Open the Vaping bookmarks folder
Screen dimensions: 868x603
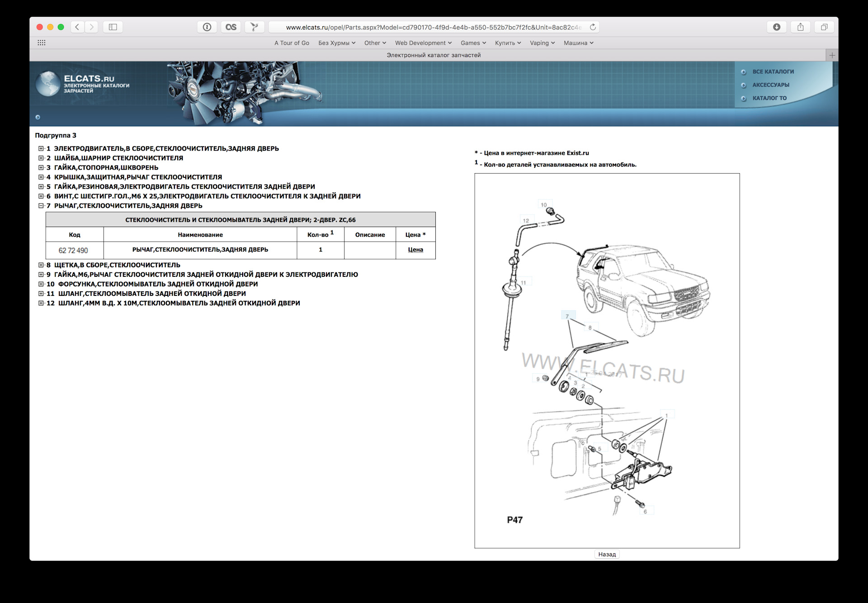(542, 43)
